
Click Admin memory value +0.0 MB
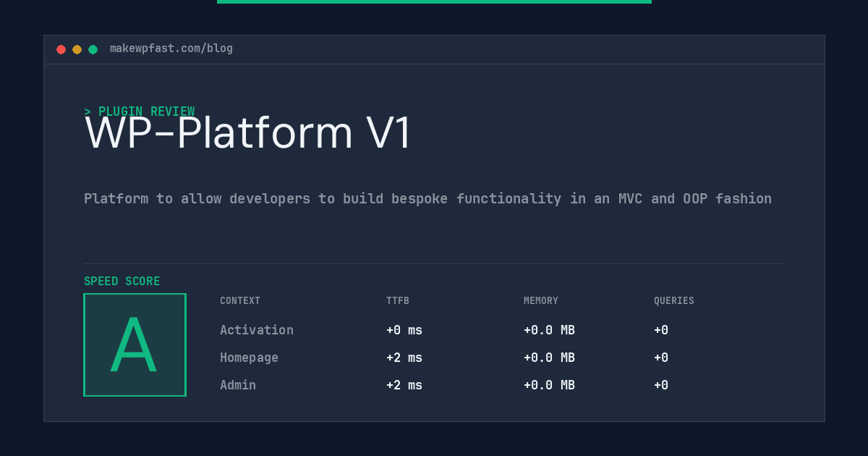[550, 385]
